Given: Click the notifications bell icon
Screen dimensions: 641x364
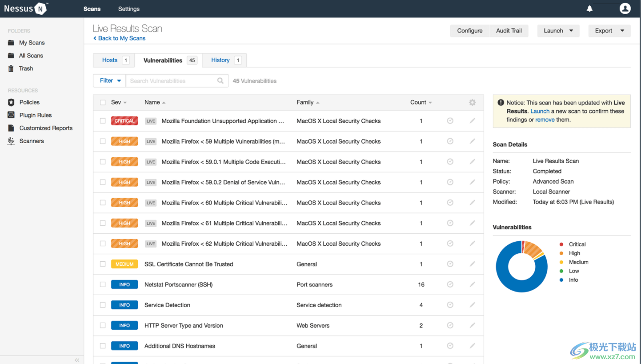Looking at the screenshot, I should pos(589,9).
